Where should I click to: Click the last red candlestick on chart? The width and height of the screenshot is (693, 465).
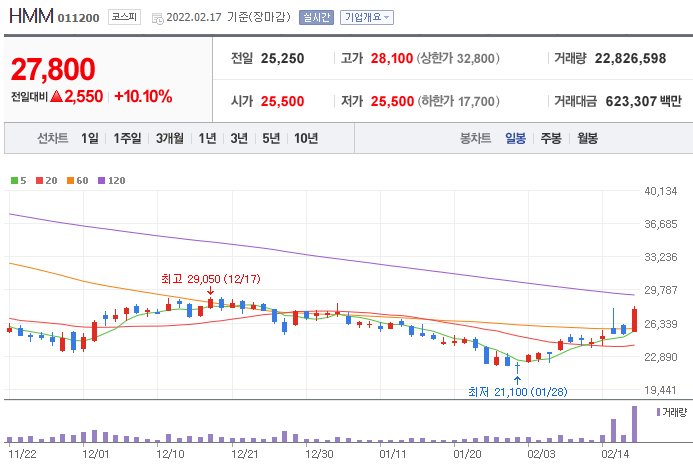pyautogui.click(x=635, y=320)
